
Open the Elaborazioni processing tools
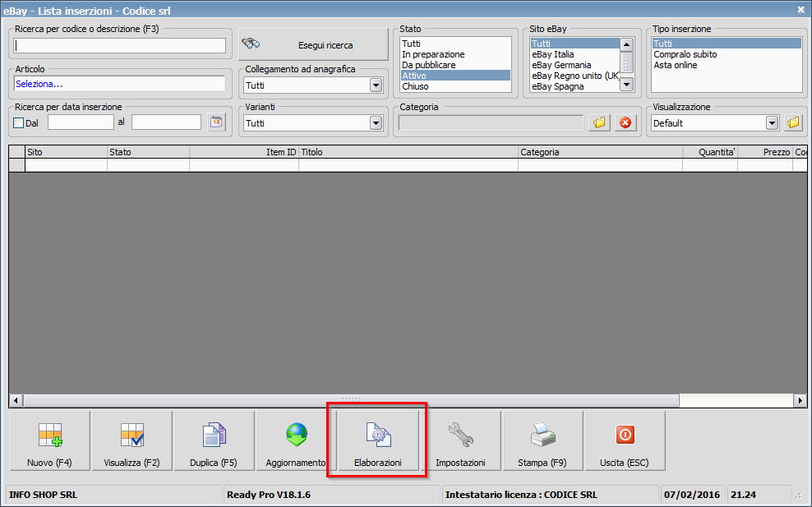coord(378,440)
